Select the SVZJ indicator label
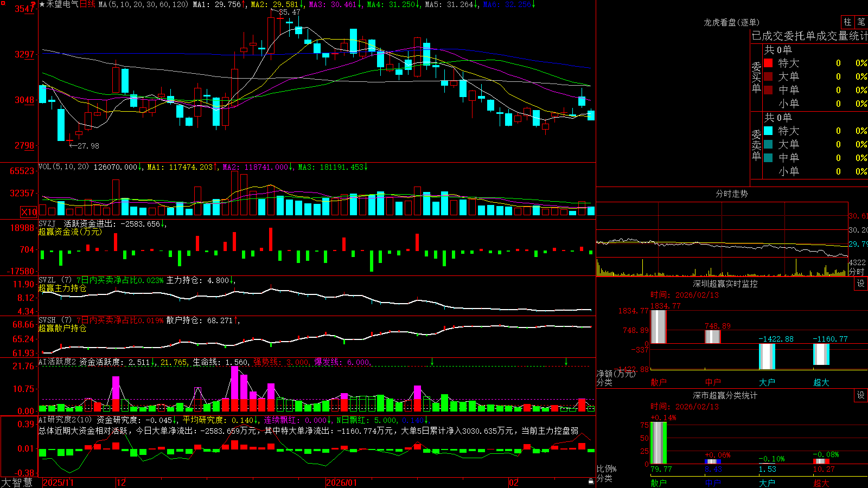 (47, 223)
